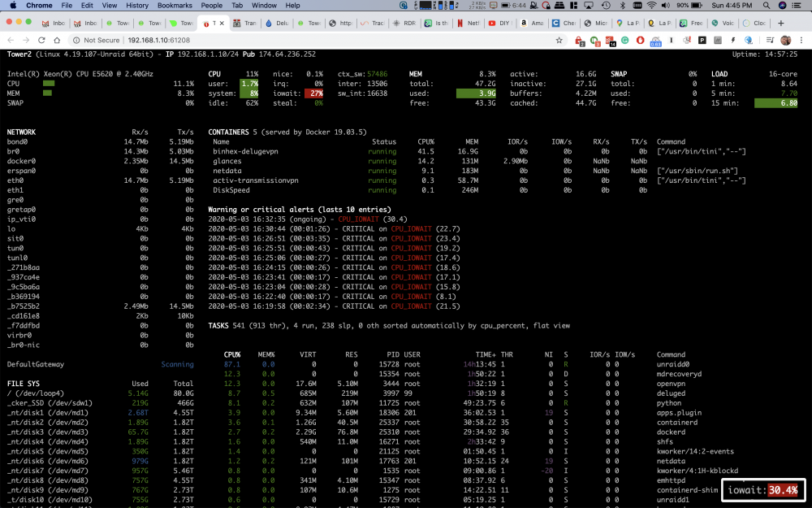The height and width of the screenshot is (508, 812).
Task: Click the iowait 27% value in CPU panel
Action: [x=313, y=93]
